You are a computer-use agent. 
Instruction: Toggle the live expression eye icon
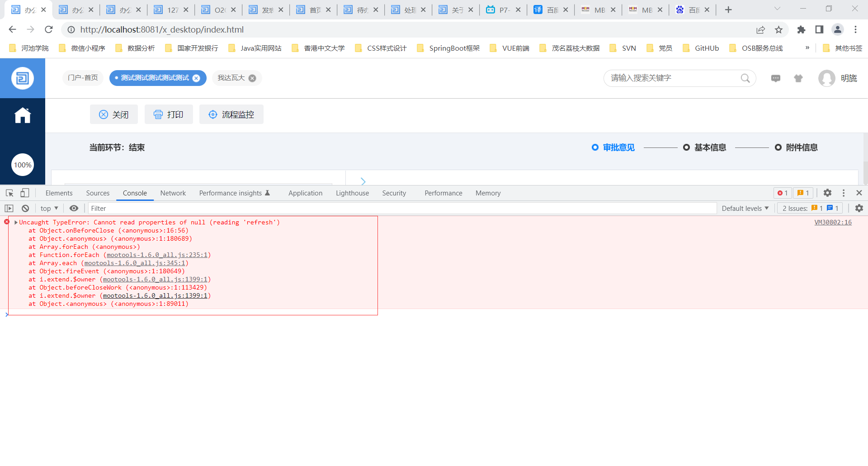coord(74,208)
